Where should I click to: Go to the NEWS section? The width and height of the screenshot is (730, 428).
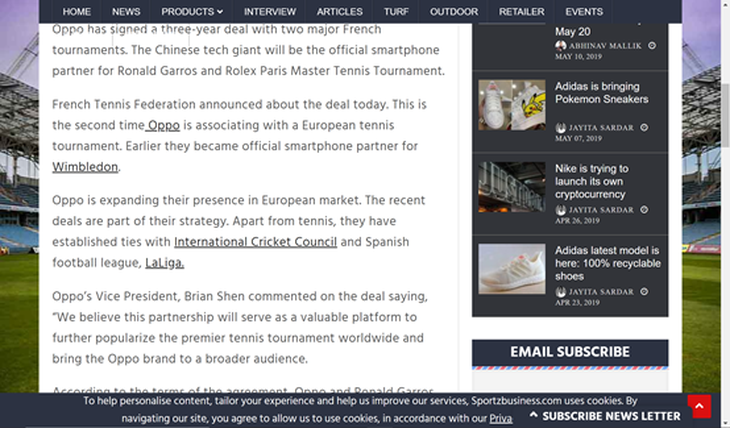[x=126, y=12]
